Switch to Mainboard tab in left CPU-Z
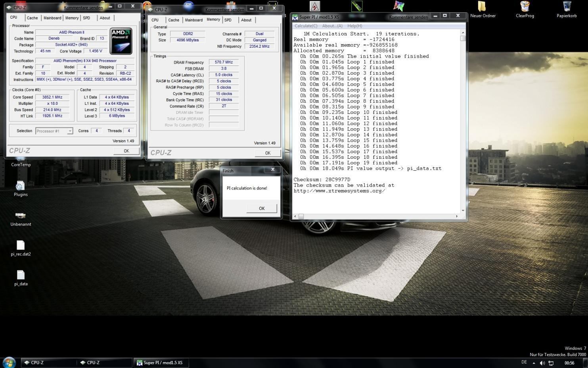 point(52,18)
